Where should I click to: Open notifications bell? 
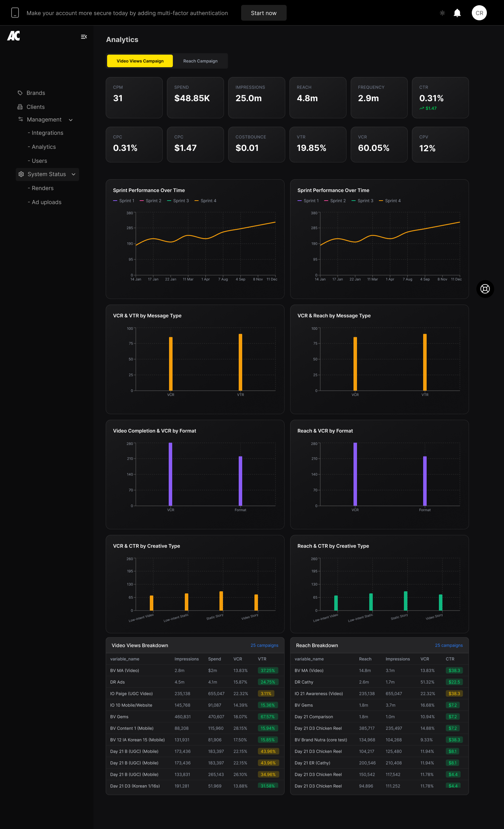click(457, 13)
